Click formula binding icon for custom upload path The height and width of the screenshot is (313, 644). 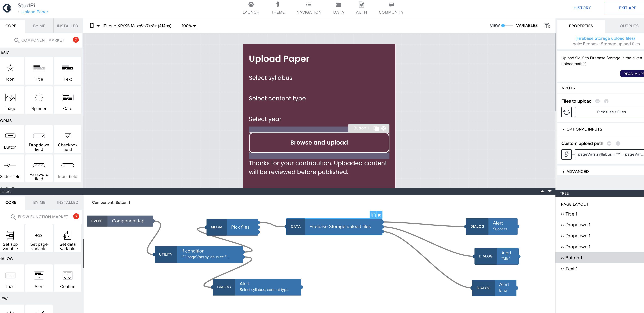pyautogui.click(x=567, y=154)
